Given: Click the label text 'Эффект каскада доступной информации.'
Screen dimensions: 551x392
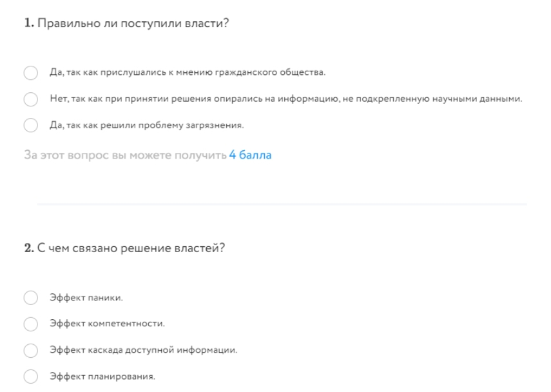Looking at the screenshot, I should click(143, 350).
